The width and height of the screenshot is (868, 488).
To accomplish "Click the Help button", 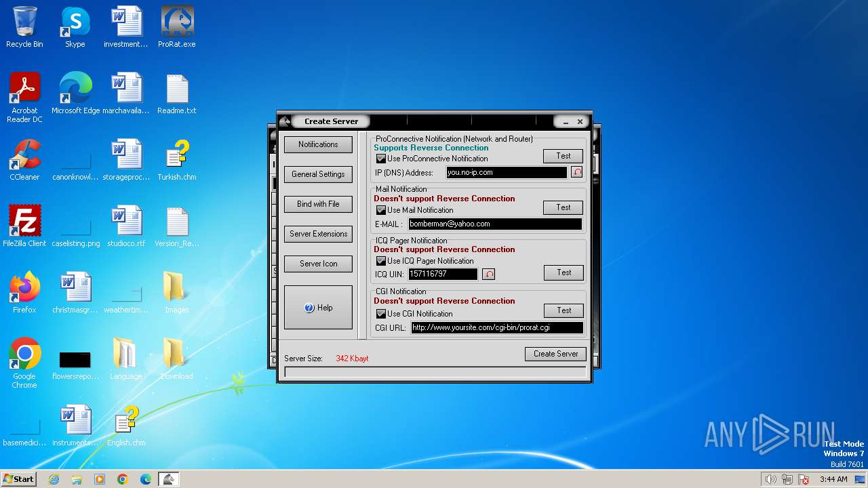I will coord(318,308).
